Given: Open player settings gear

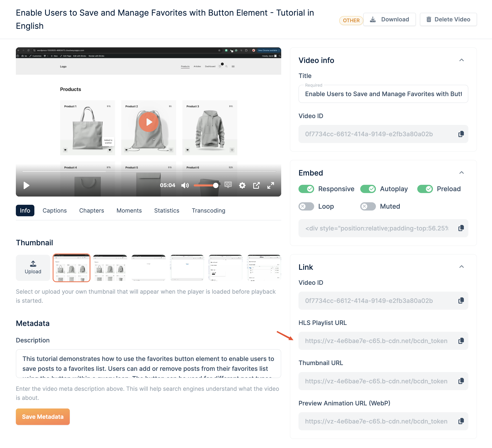Looking at the screenshot, I should point(242,185).
